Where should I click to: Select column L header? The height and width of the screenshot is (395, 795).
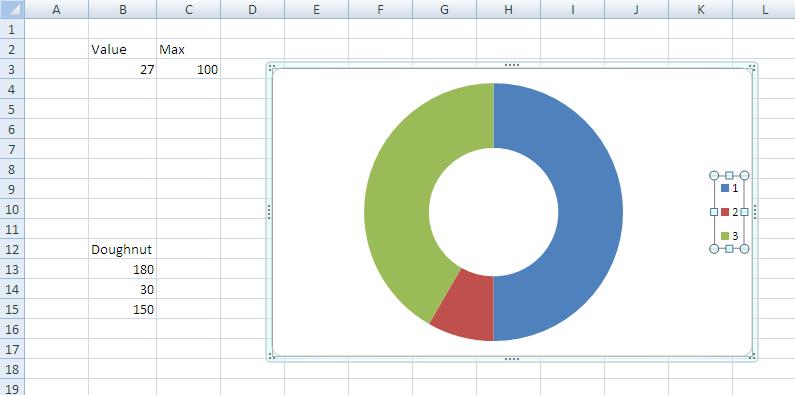click(764, 9)
